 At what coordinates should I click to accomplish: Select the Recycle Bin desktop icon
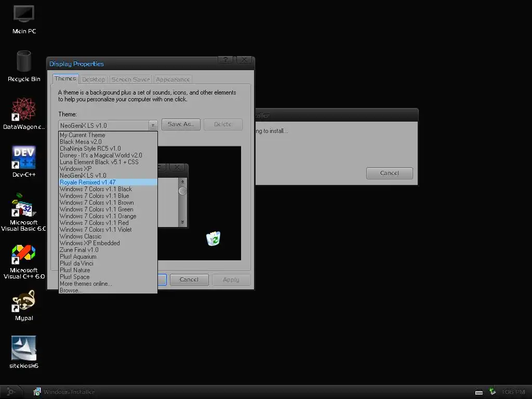click(x=24, y=66)
